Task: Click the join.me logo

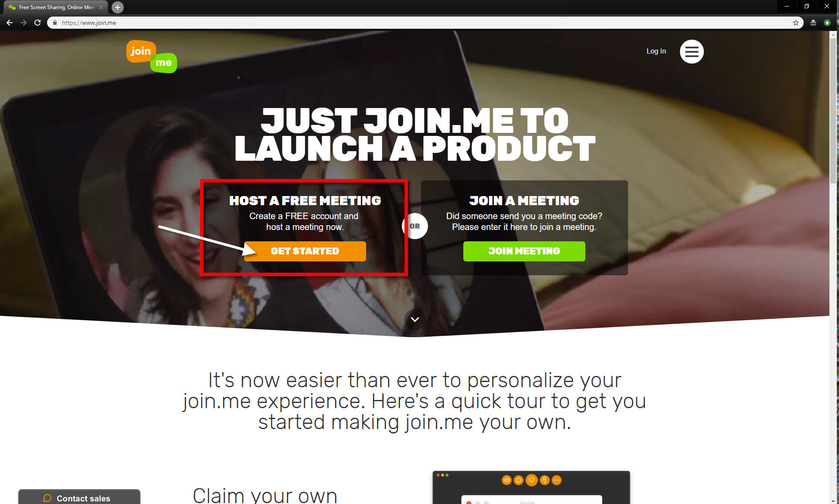Action: pos(152,57)
